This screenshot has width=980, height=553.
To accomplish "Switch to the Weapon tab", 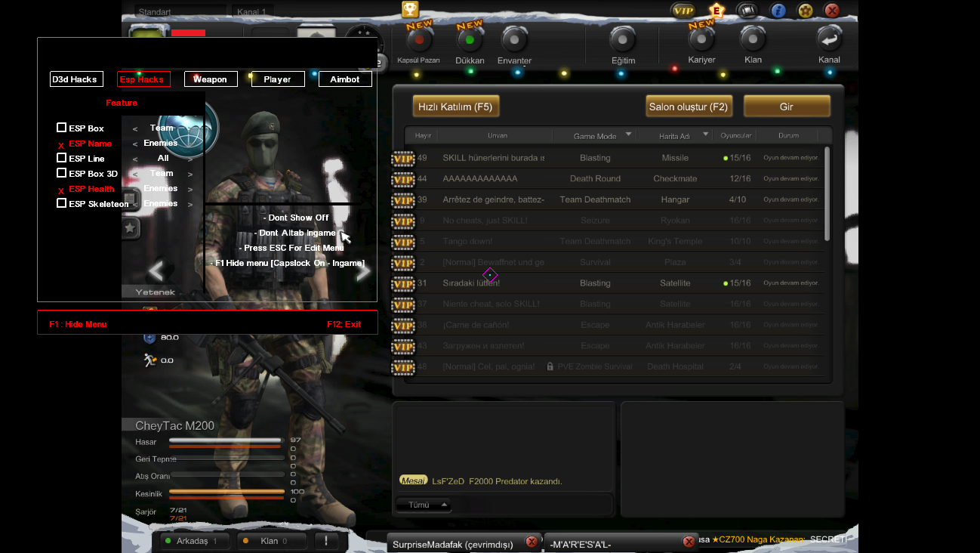I will click(211, 79).
